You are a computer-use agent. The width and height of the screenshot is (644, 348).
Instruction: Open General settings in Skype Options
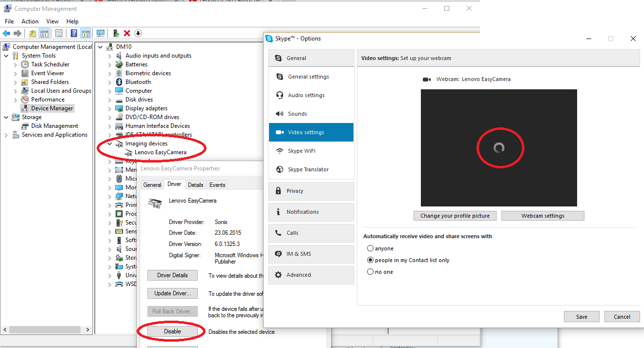311,77
